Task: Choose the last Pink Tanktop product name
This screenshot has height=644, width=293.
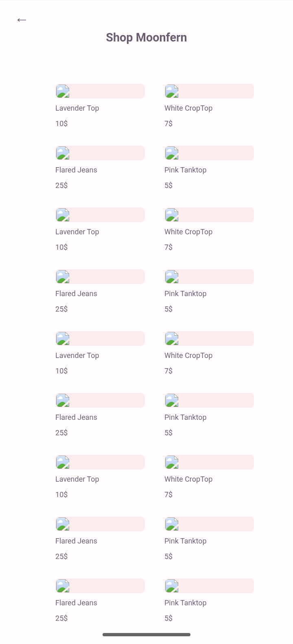Action: (x=185, y=603)
